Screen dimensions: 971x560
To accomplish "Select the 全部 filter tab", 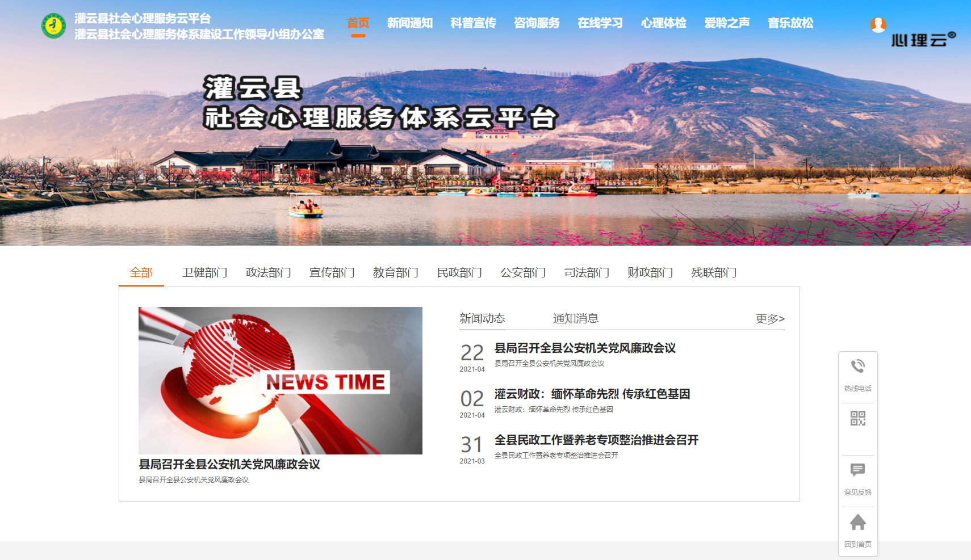I will pyautogui.click(x=141, y=272).
